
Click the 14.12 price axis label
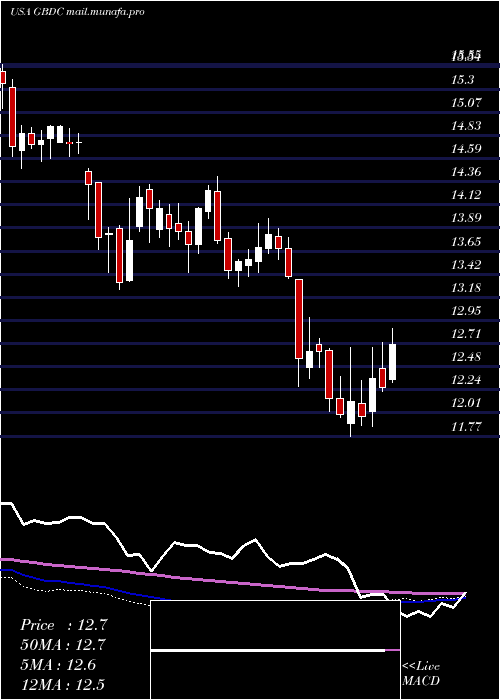point(467,195)
